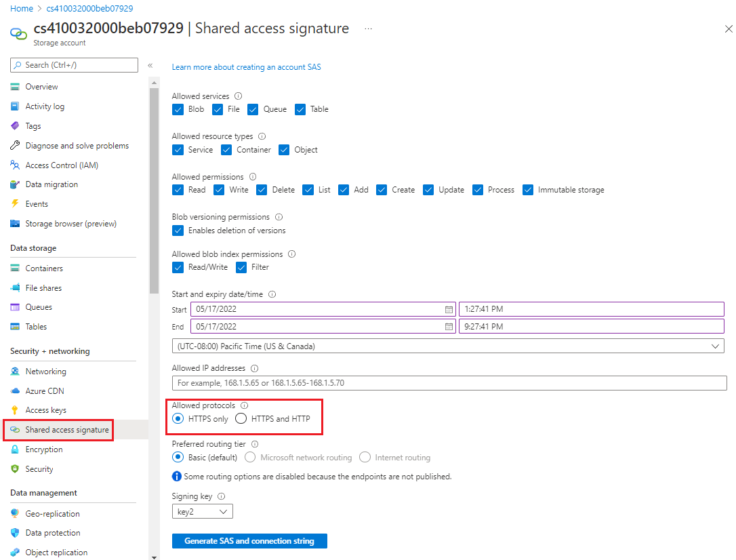
Task: Click the Tables icon
Action: (x=15, y=327)
